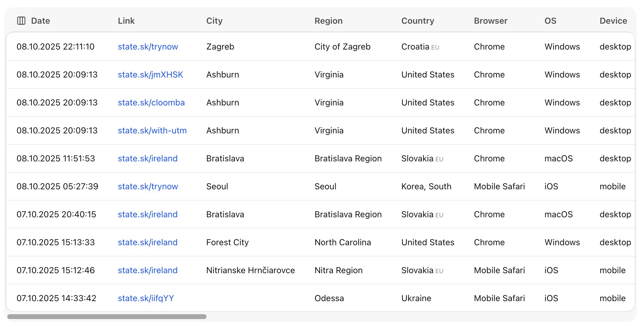Image resolution: width=644 pixels, height=330 pixels.
Task: Open the state.sk/cloomba link
Action: 151,102
